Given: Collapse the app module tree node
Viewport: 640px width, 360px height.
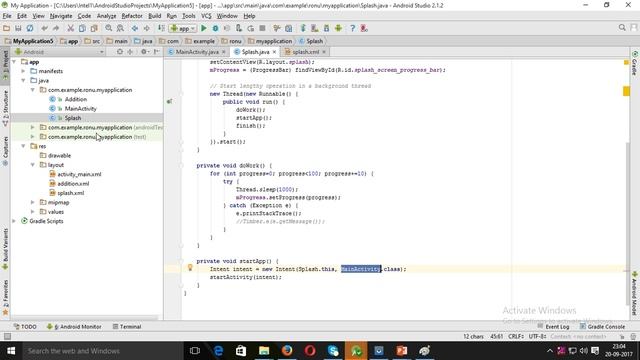Looking at the screenshot, I should point(14,62).
